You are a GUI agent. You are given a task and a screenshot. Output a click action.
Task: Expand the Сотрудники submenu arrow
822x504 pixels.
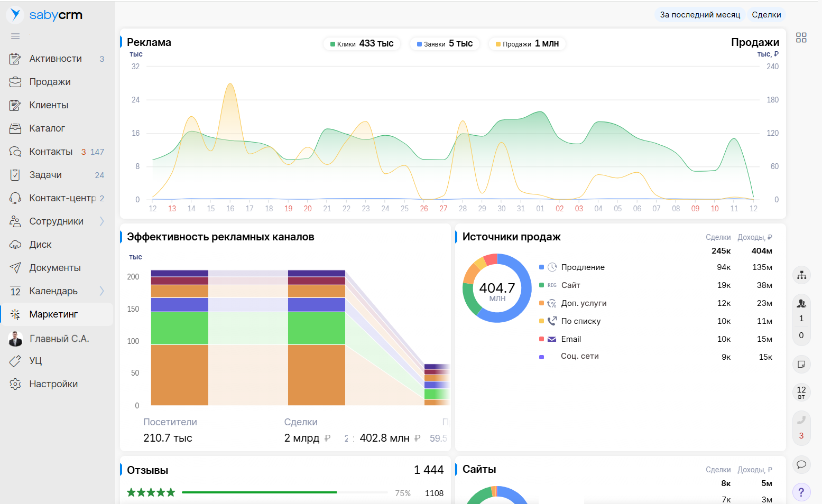tap(102, 221)
